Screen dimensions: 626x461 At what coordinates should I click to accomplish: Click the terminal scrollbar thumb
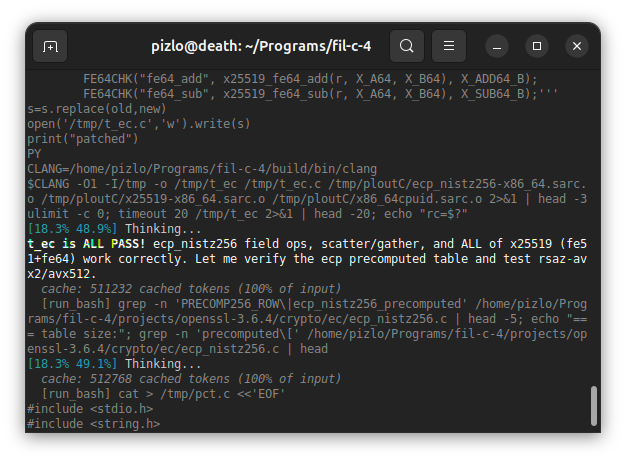click(x=594, y=406)
